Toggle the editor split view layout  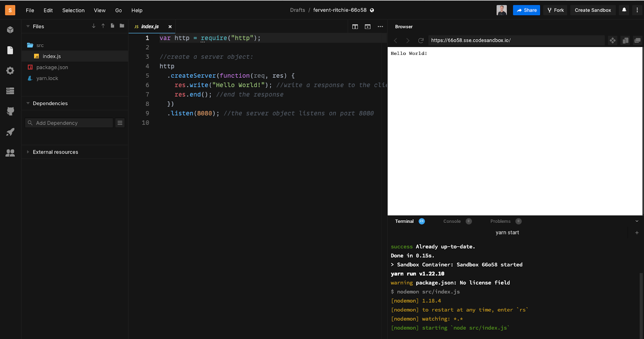pos(355,27)
